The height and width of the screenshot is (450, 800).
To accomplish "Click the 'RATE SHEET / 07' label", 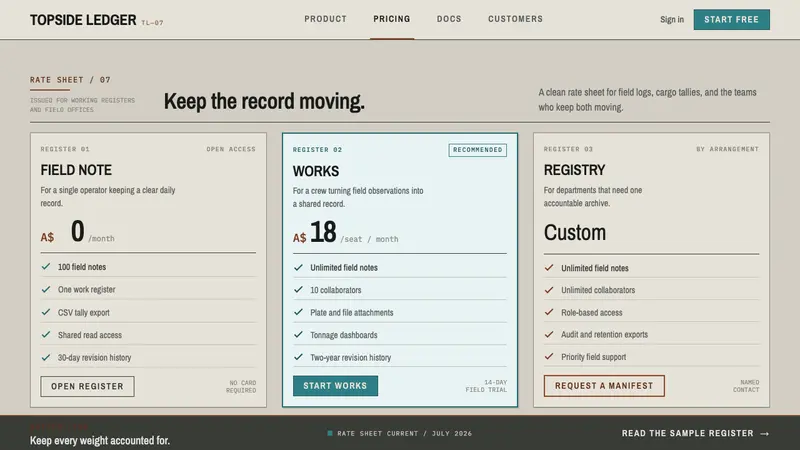I will point(70,80).
